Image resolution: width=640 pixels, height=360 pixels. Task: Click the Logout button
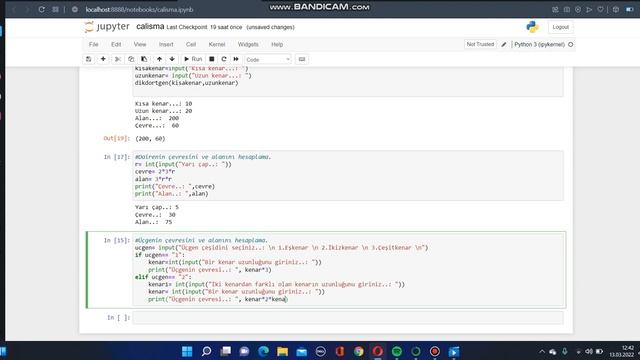560,27
